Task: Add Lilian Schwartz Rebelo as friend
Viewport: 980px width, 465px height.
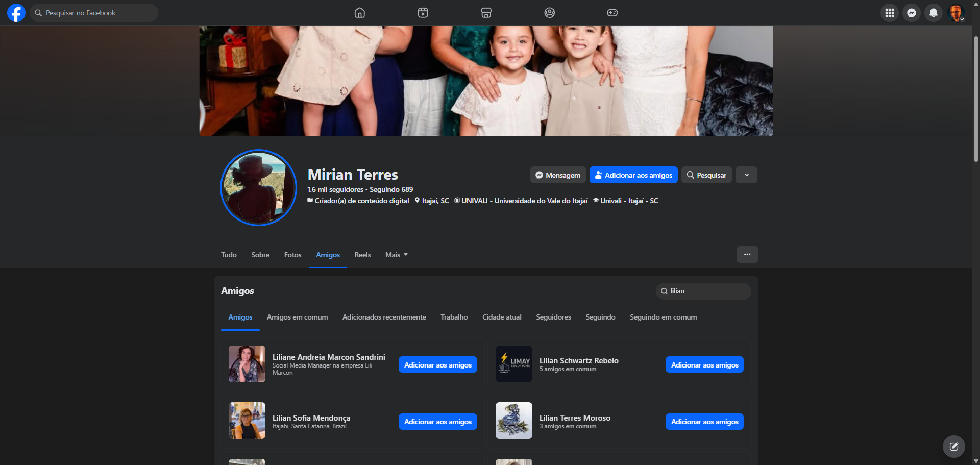Action: (x=704, y=365)
